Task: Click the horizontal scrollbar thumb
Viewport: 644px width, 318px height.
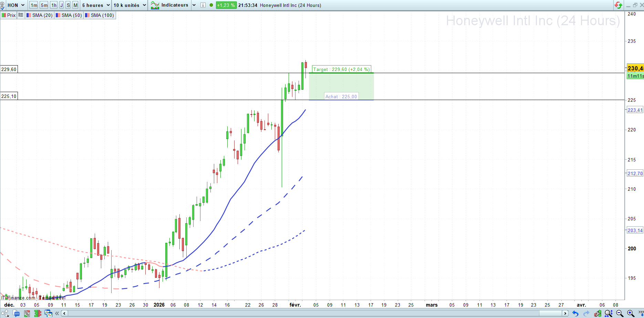Action: click(x=550, y=313)
